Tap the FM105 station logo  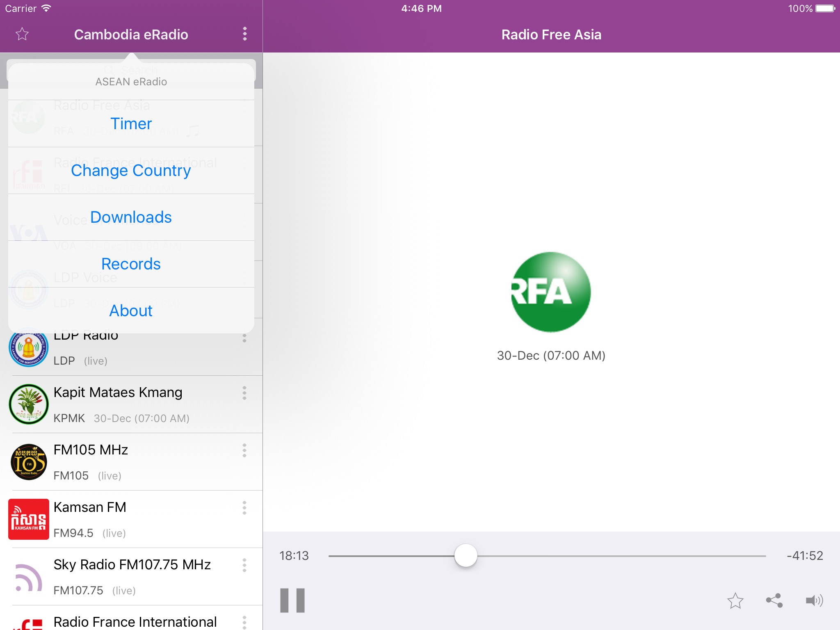pyautogui.click(x=29, y=462)
